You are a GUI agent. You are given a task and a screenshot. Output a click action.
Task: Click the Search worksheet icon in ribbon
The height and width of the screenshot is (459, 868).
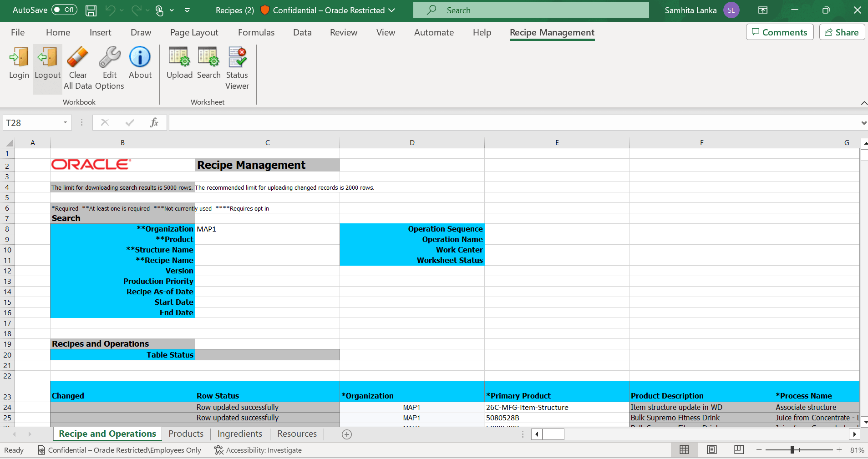(x=208, y=57)
